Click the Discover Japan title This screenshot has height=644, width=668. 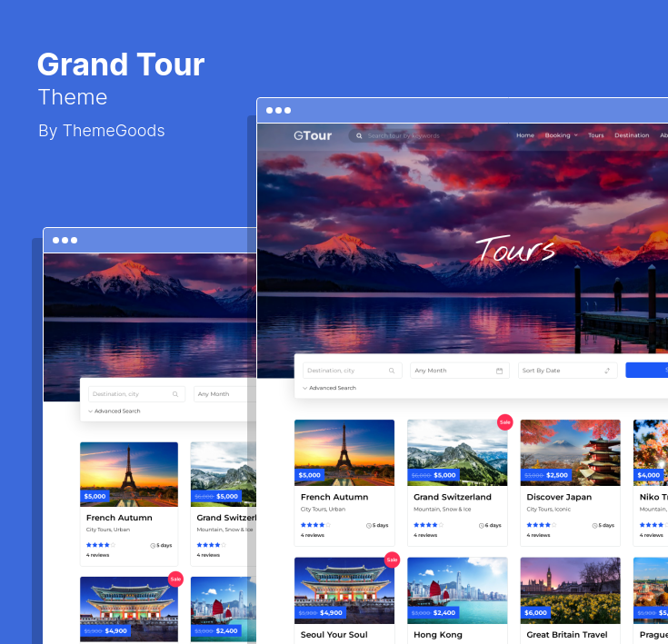coord(559,497)
